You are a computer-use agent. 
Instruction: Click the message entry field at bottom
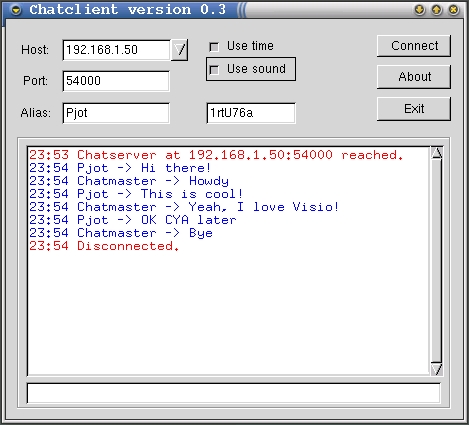click(233, 393)
